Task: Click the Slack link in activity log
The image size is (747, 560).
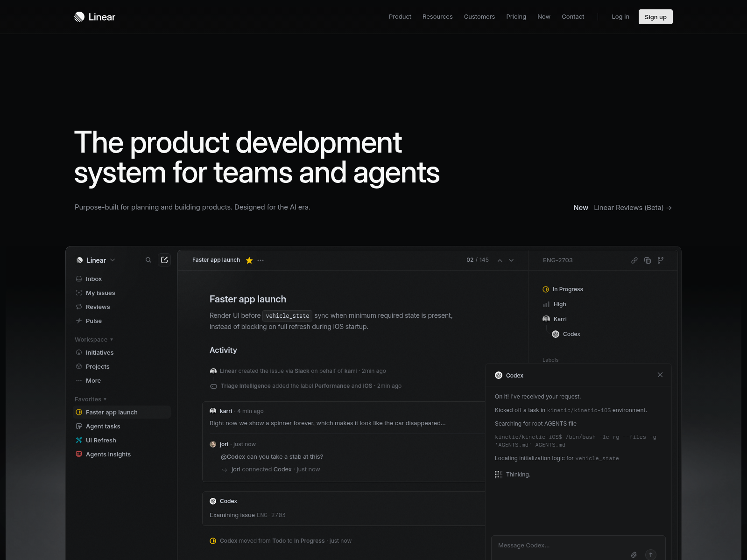Action: pos(302,371)
